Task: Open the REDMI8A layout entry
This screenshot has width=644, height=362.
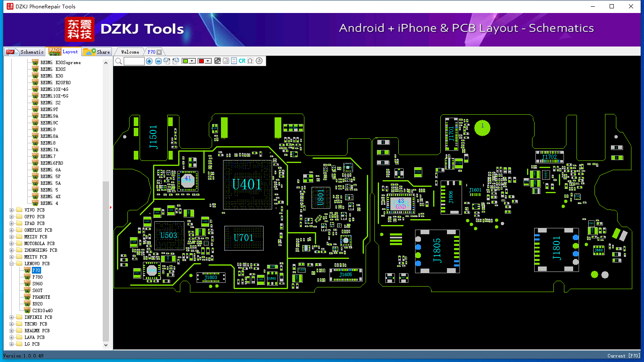Action: 49,136
